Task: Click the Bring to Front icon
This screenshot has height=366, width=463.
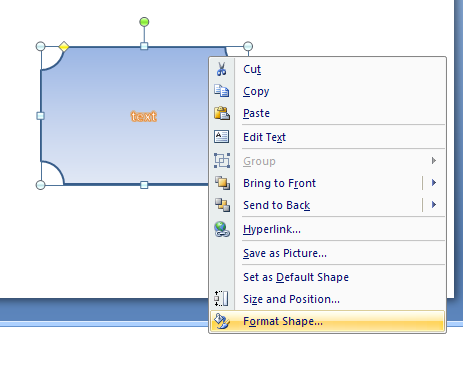Action: point(222,183)
